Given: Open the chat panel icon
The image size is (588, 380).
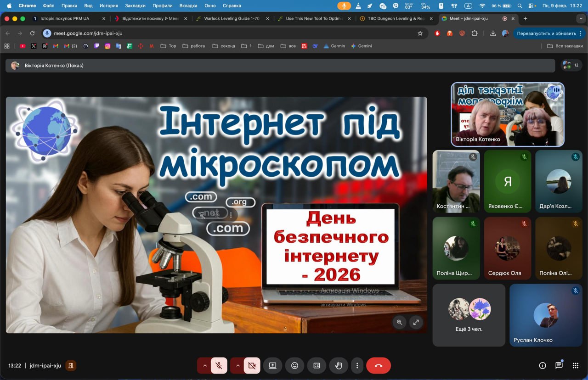Looking at the screenshot, I should (x=559, y=366).
